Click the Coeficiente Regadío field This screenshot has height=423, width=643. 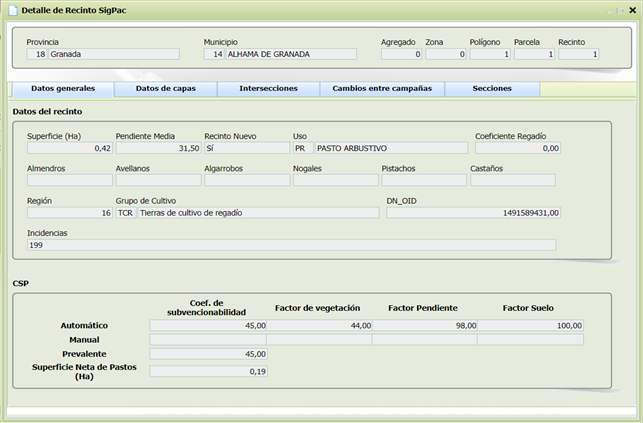click(517, 148)
